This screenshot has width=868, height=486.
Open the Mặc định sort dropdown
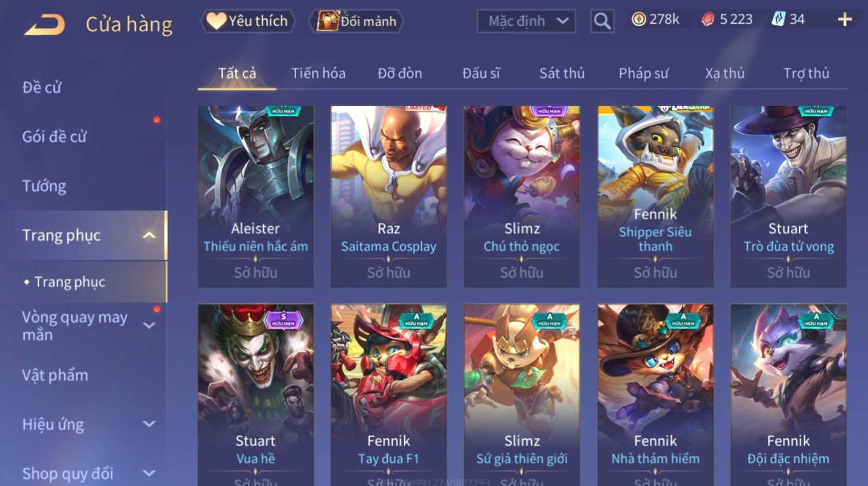[x=526, y=21]
